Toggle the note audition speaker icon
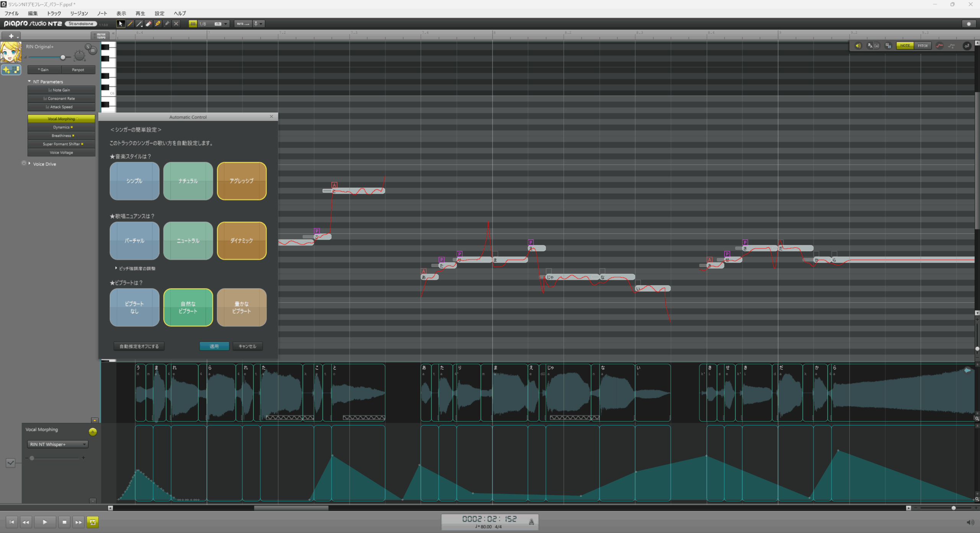The image size is (980, 533). pos(858,46)
